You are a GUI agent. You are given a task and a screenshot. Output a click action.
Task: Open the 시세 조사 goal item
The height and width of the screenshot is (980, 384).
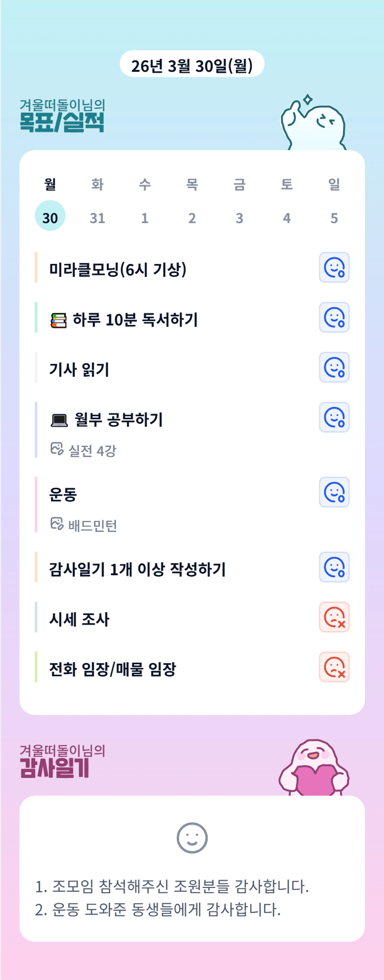pyautogui.click(x=79, y=619)
